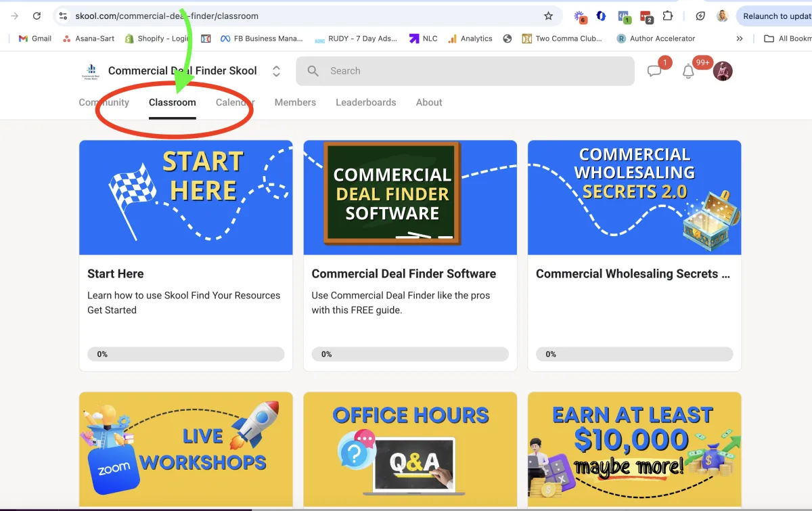Open the Office Hours Q&A thumbnail
The image size is (812, 511).
pos(410,449)
